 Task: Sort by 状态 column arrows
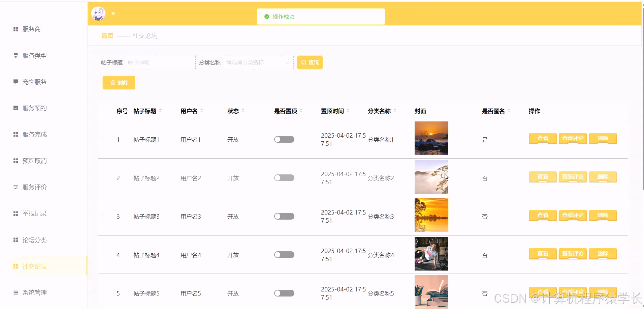(243, 111)
